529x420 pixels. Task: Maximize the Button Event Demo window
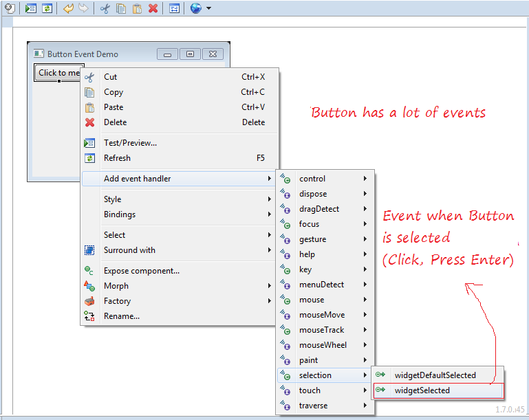(191, 54)
